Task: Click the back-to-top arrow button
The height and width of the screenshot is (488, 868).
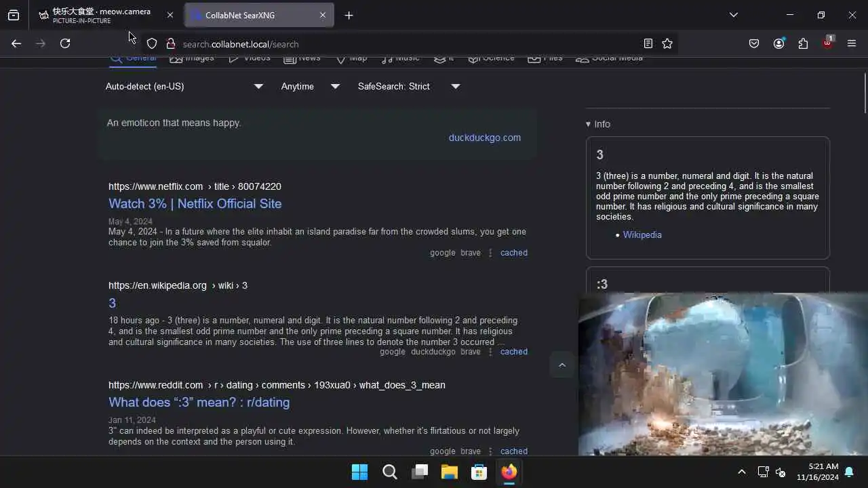Action: click(562, 365)
